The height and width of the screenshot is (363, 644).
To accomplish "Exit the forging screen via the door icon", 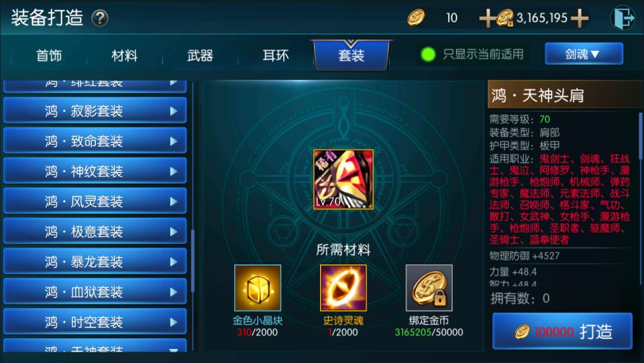I will (x=623, y=17).
